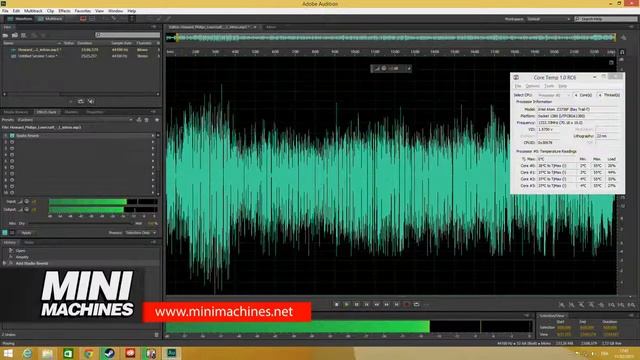640x360 pixels.
Task: Open Tools menu in Core Temp window
Action: (549, 86)
